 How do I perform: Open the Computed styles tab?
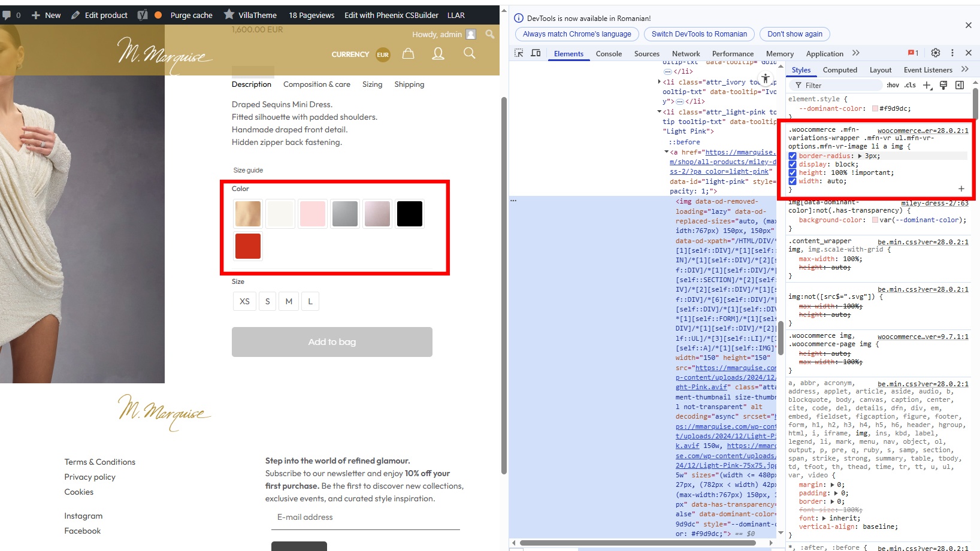[x=840, y=70]
